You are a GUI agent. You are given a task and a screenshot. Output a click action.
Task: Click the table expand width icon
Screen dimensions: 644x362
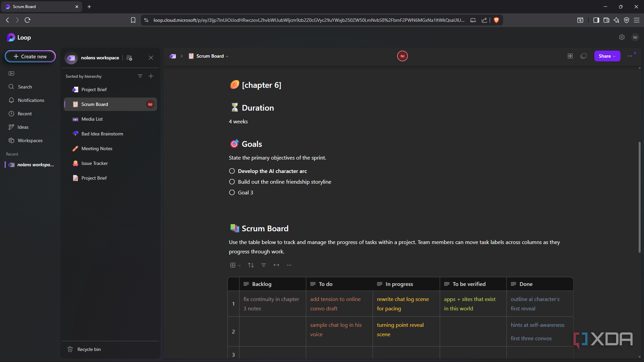(276, 265)
